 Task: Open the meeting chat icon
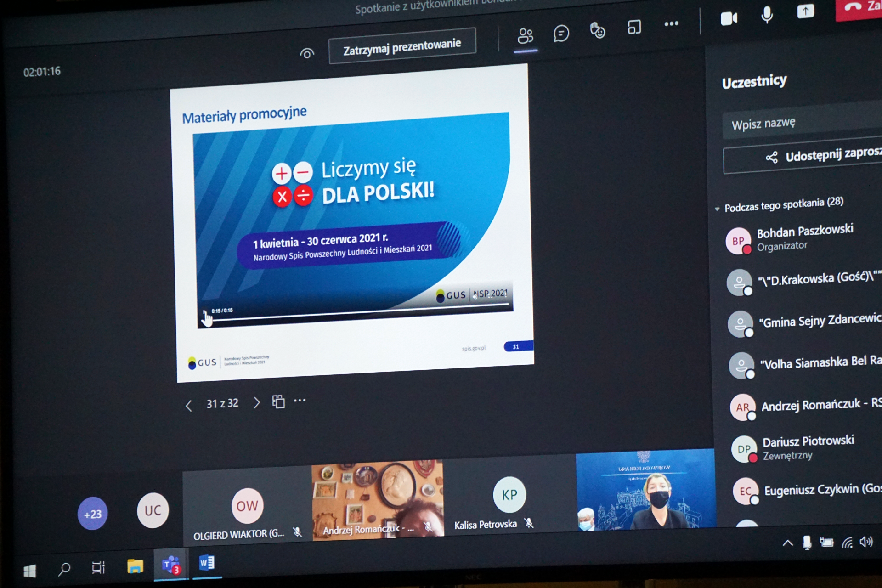tap(561, 34)
